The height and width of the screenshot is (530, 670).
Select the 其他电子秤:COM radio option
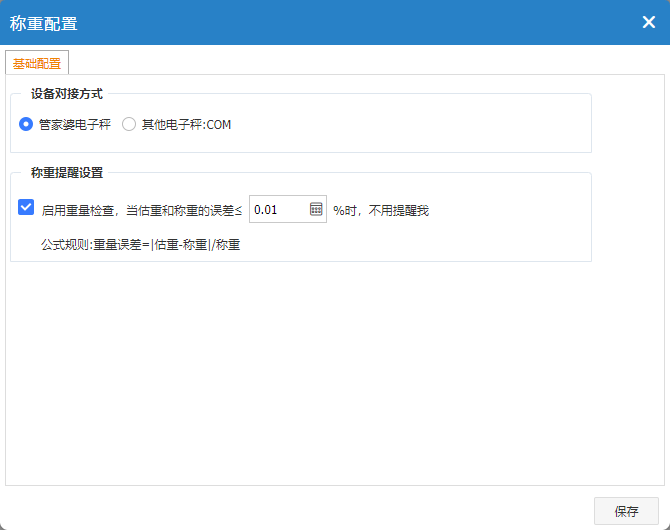129,124
